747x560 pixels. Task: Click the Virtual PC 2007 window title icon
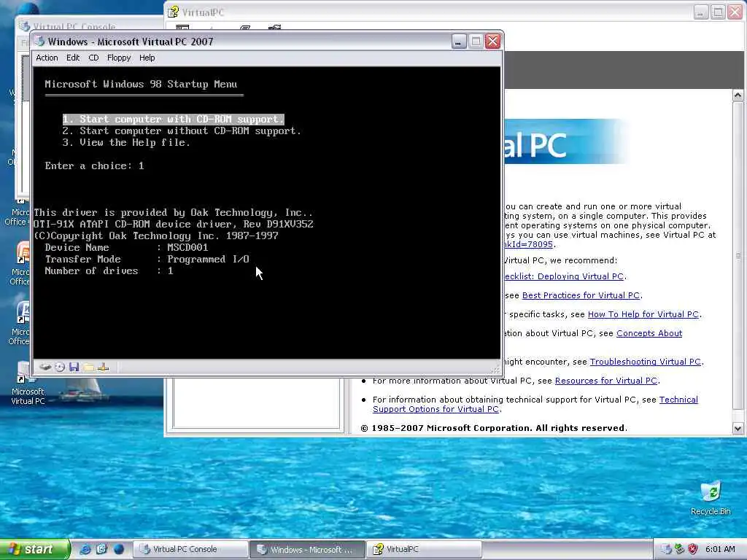39,42
